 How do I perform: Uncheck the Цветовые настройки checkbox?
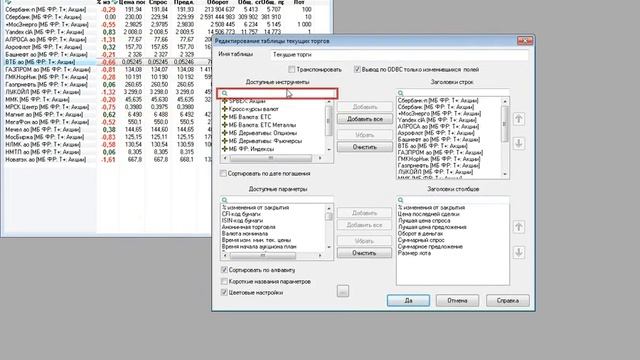point(224,292)
